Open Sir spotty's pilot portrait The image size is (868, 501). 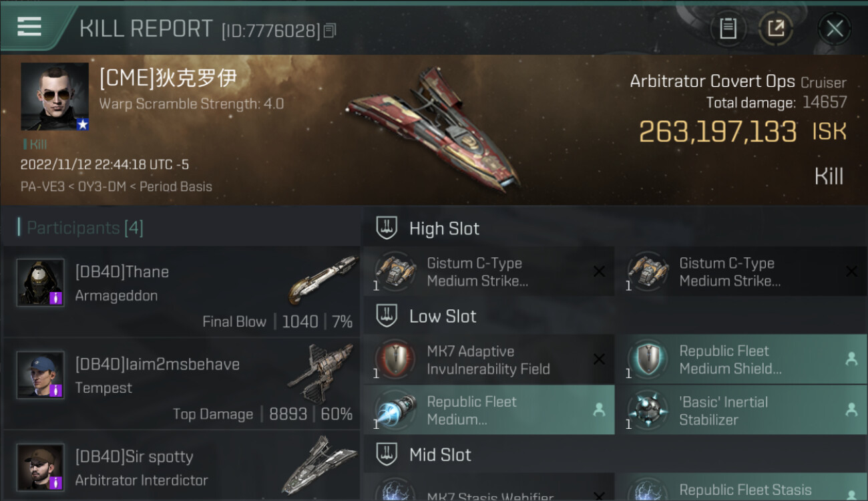click(40, 467)
